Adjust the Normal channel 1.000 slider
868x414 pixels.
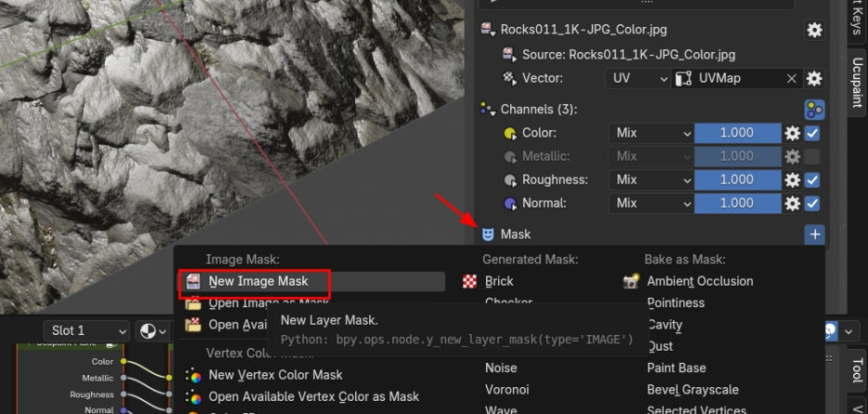pos(737,203)
